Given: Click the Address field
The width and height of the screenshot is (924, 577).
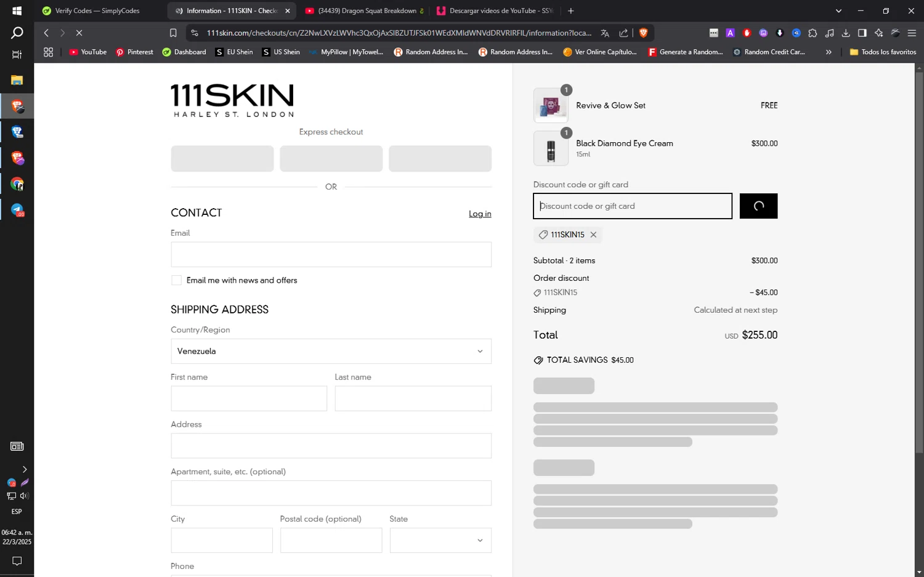Looking at the screenshot, I should click(331, 446).
